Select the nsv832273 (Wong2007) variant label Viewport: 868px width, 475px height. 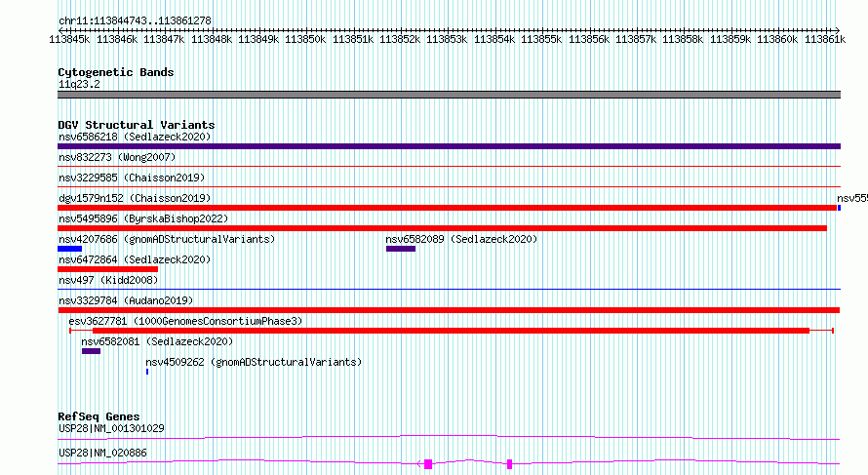pyautogui.click(x=117, y=157)
